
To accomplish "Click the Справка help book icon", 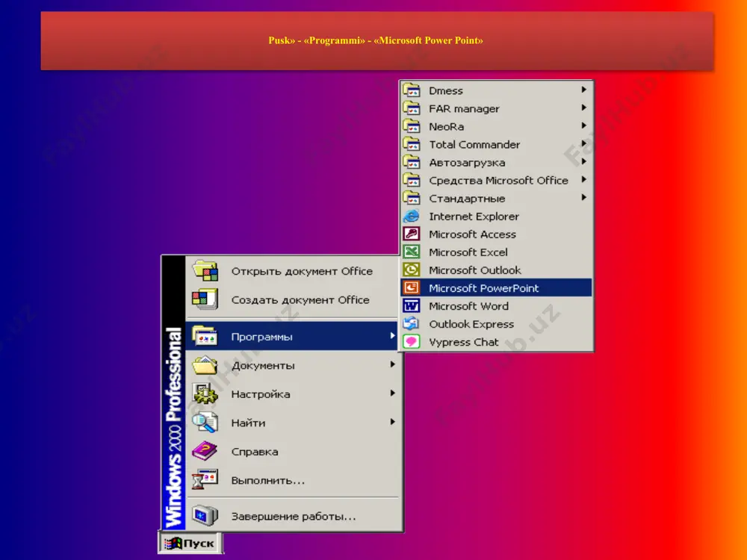I will point(205,451).
